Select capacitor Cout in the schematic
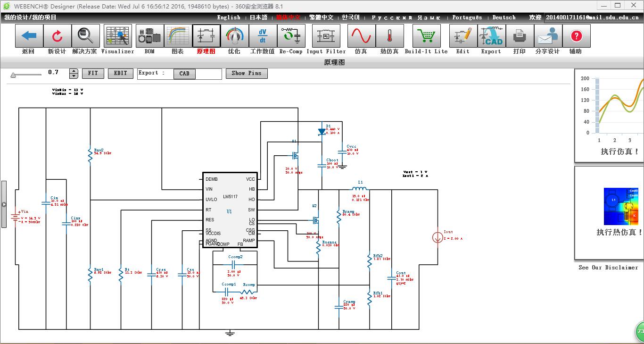This screenshot has width=644, height=344. (391, 278)
